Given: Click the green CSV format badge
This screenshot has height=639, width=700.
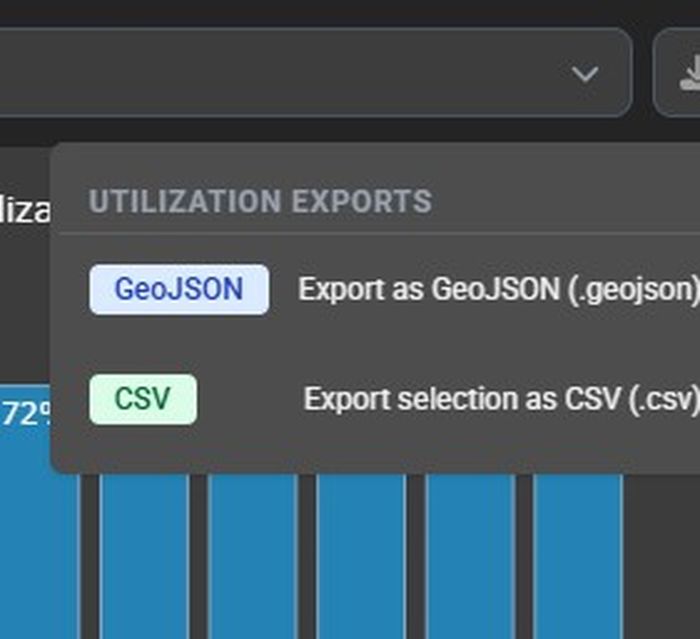Looking at the screenshot, I should (143, 400).
